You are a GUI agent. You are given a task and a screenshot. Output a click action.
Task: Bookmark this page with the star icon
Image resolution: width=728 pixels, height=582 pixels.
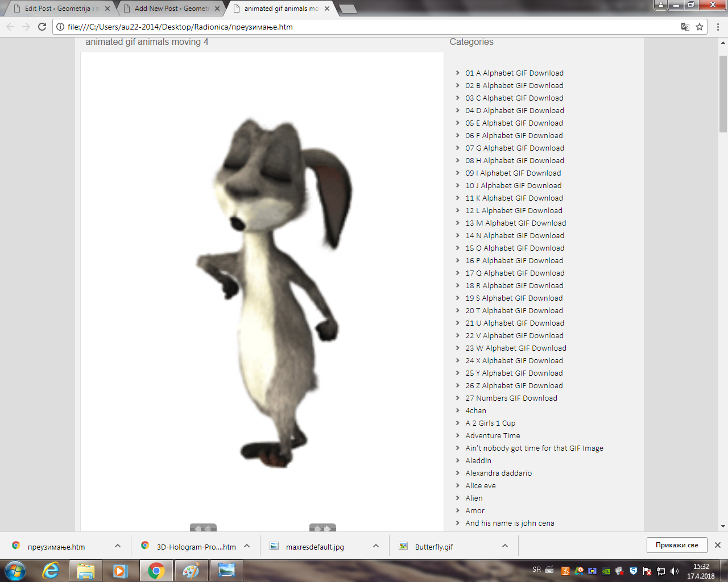pyautogui.click(x=700, y=27)
